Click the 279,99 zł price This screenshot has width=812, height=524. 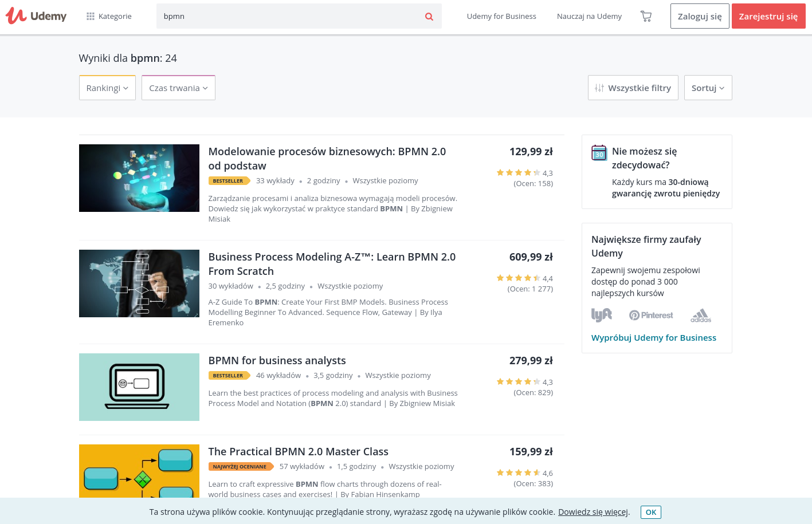point(531,361)
